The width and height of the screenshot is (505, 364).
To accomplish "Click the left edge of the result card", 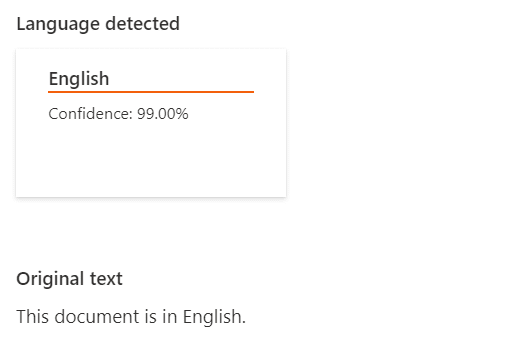I will [x=17, y=123].
